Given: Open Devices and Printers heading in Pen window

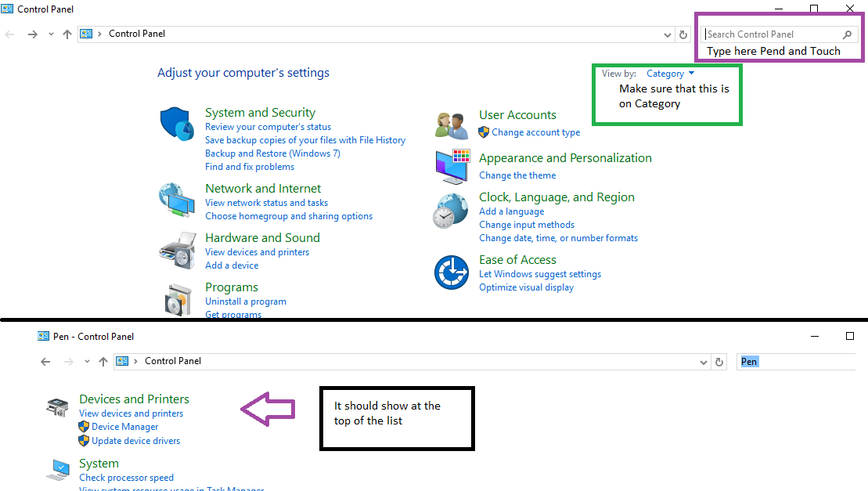Looking at the screenshot, I should (x=134, y=399).
